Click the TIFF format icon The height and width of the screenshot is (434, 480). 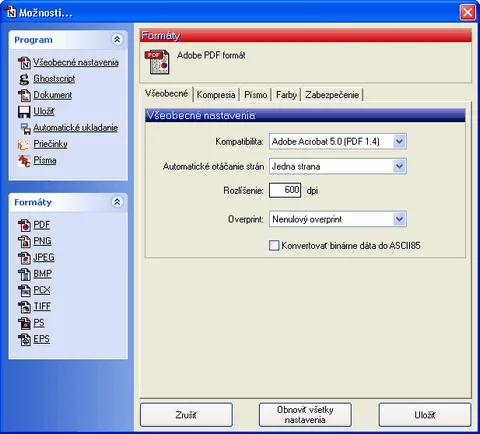24,307
